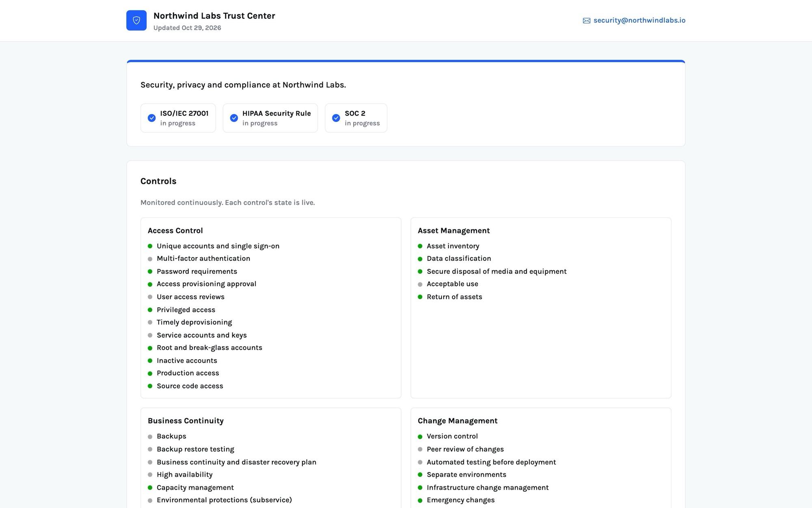Select Business continuity and disaster recovery plan
The image size is (812, 508).
pyautogui.click(x=236, y=462)
